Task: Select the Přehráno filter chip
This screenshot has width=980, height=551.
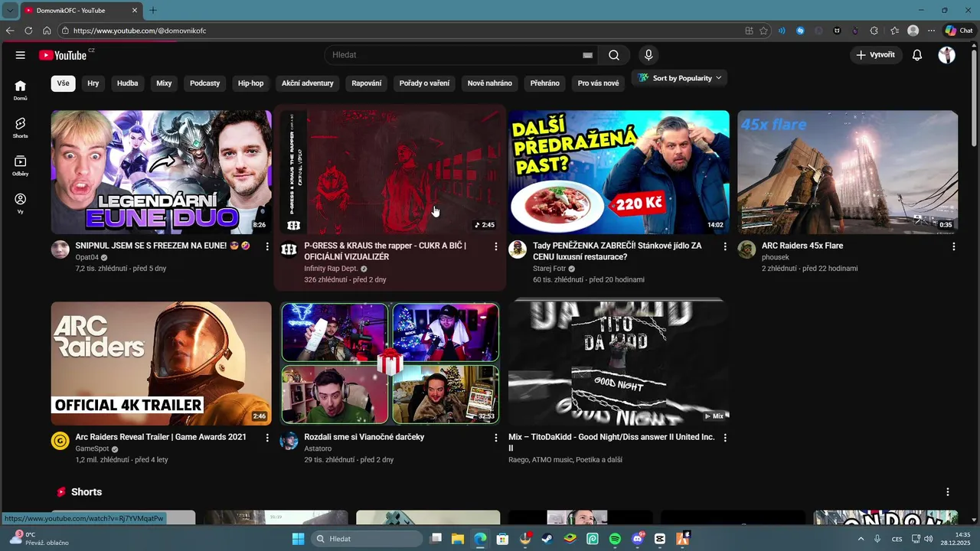Action: coord(544,83)
